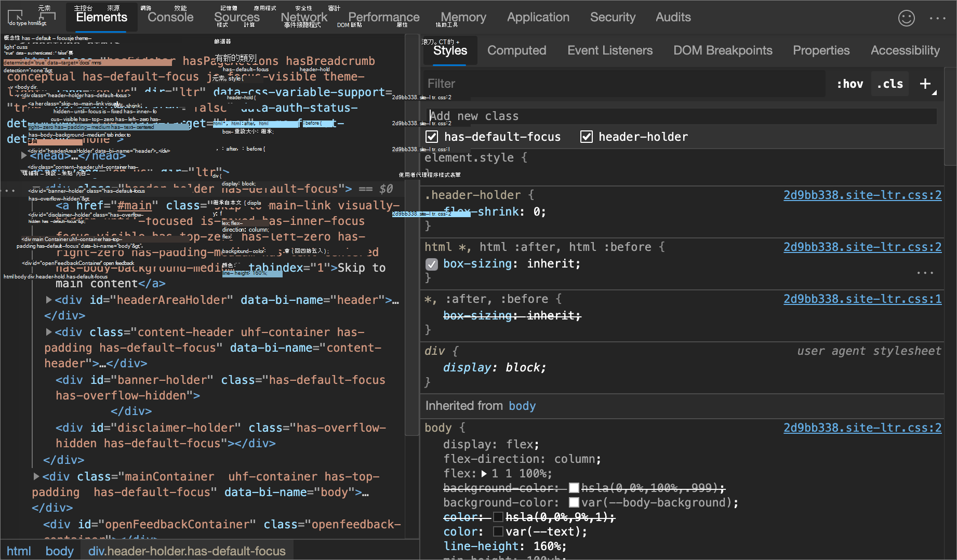This screenshot has height=560, width=957.
Task: Open color swatch for var(--body-background)
Action: (x=574, y=502)
